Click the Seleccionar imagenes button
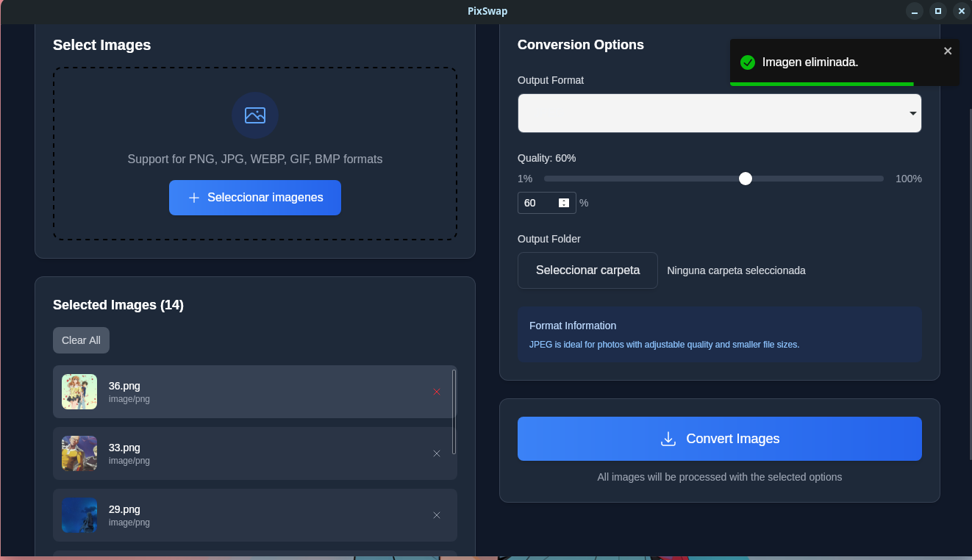 (x=255, y=198)
